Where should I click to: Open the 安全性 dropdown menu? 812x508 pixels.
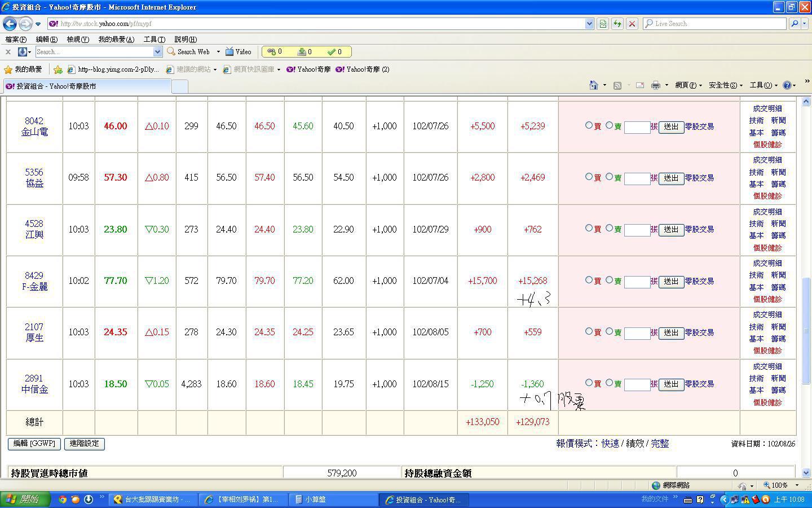click(x=725, y=85)
